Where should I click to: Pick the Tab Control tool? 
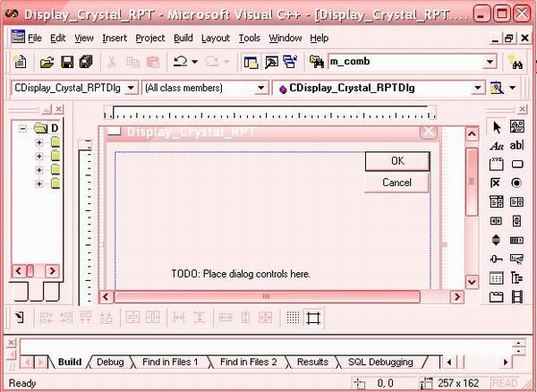click(496, 297)
